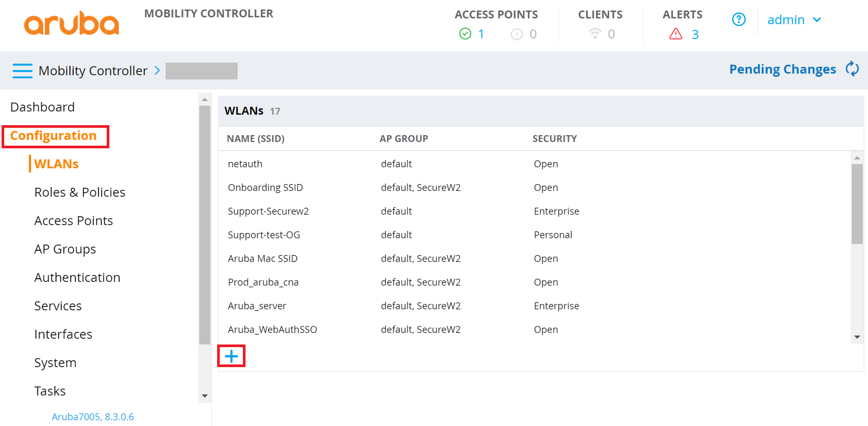Open the admin user dropdown
This screenshot has height=426, width=868.
tap(794, 20)
